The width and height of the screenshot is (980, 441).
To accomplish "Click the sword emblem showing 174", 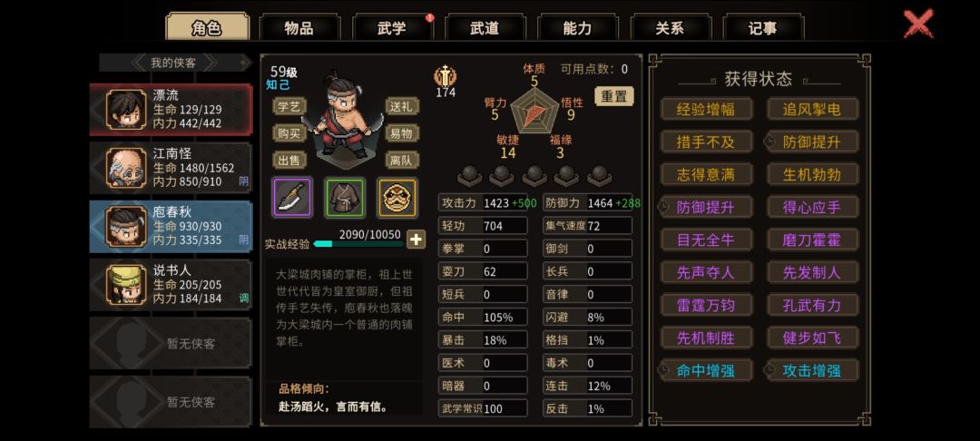I will click(445, 77).
